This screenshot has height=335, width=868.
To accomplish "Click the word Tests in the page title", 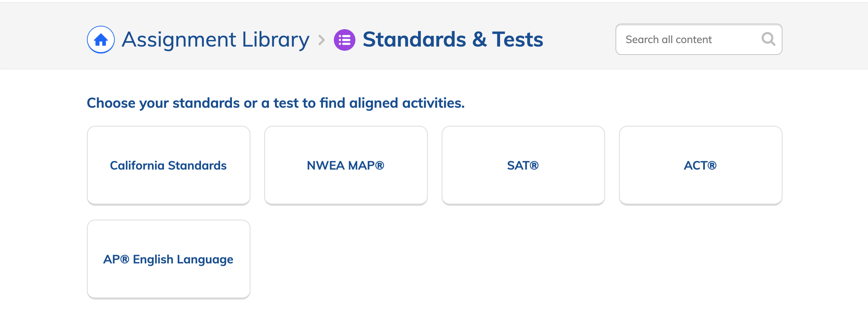I will pos(517,39).
